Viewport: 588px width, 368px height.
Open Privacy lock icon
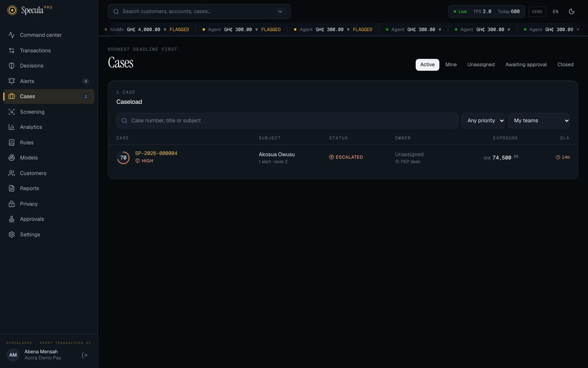pos(12,204)
